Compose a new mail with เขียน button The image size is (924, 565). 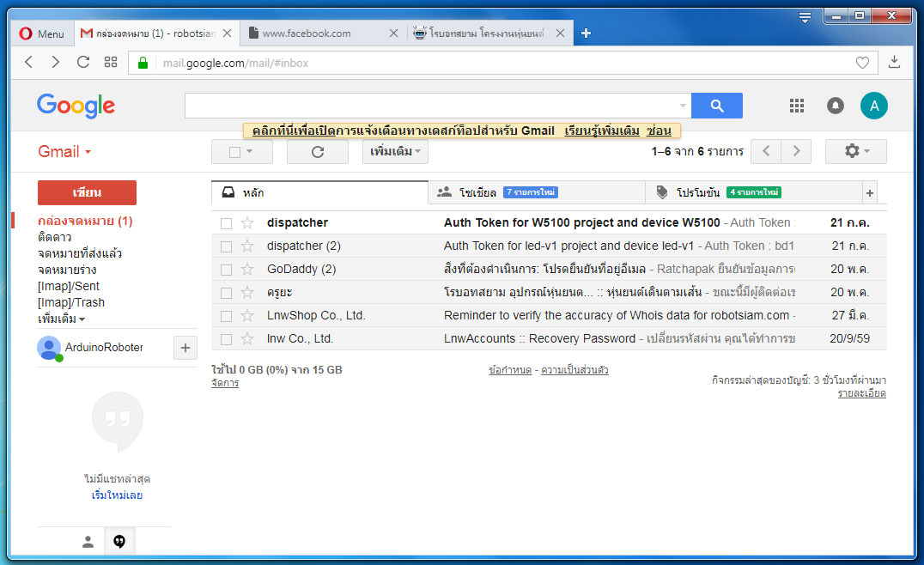[88, 192]
